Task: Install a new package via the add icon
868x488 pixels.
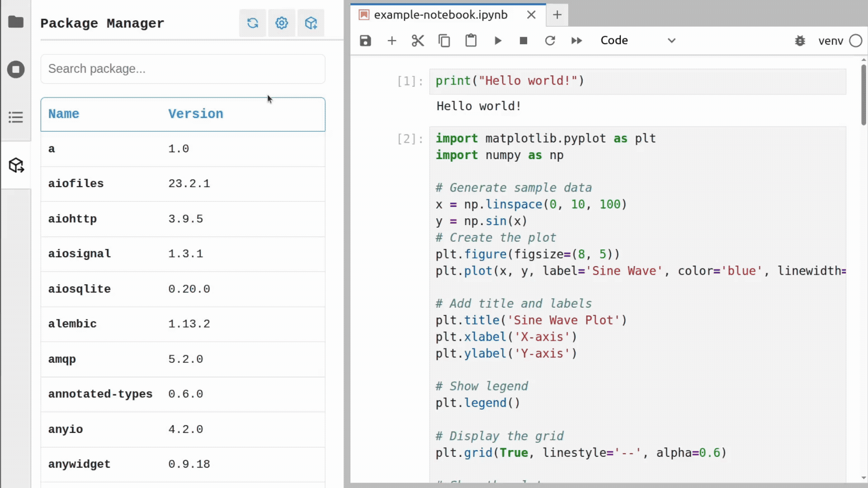Action: pyautogui.click(x=311, y=23)
